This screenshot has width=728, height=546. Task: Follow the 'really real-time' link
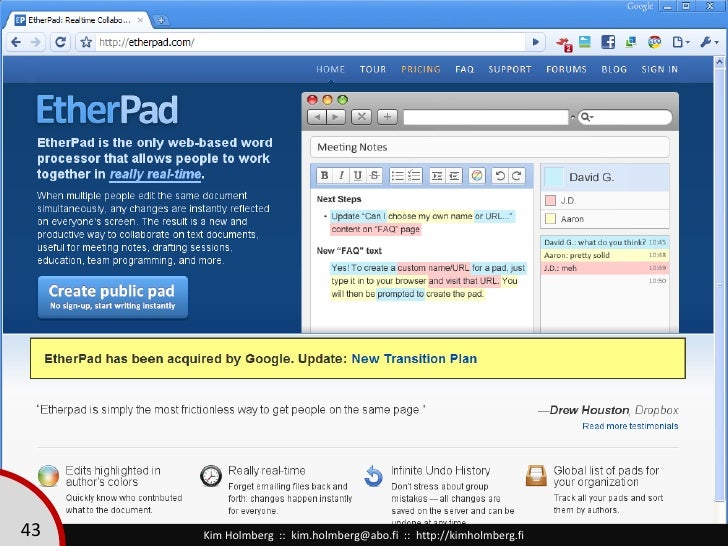point(156,174)
